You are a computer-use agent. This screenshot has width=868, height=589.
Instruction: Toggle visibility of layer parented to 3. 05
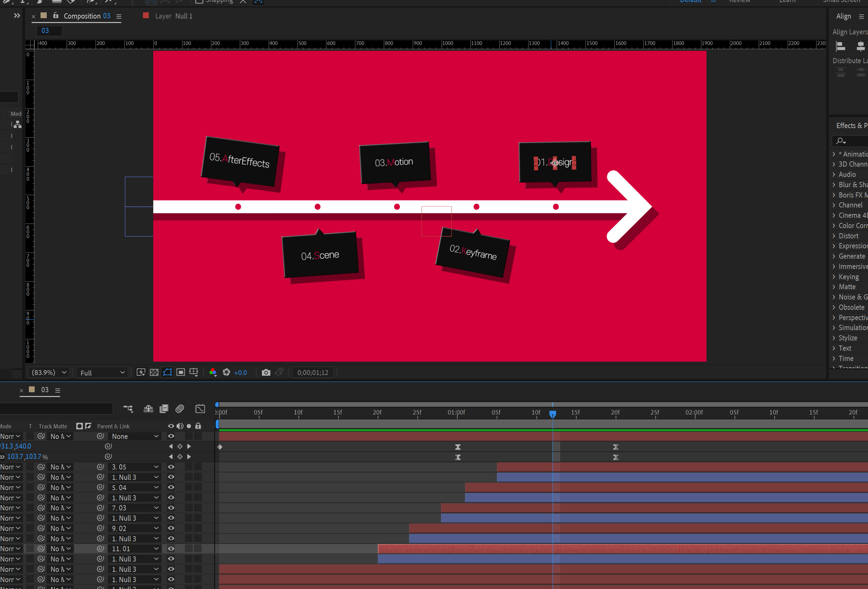click(x=171, y=467)
